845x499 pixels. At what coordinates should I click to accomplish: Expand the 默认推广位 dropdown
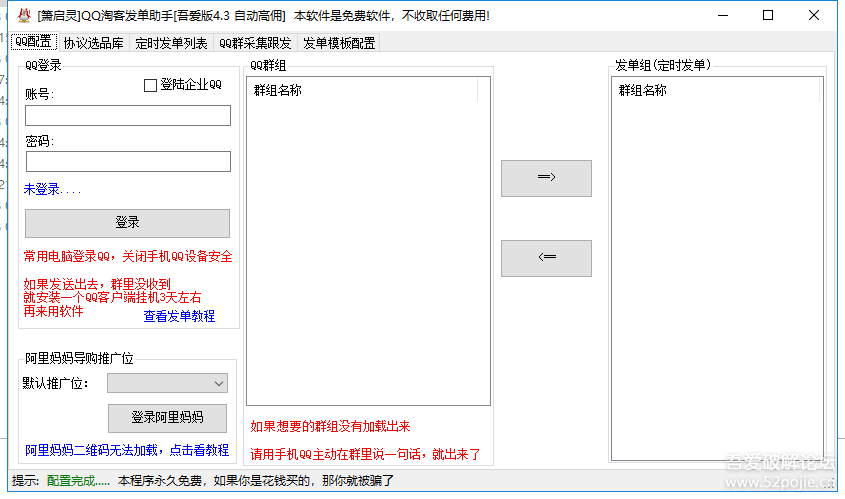(x=167, y=383)
